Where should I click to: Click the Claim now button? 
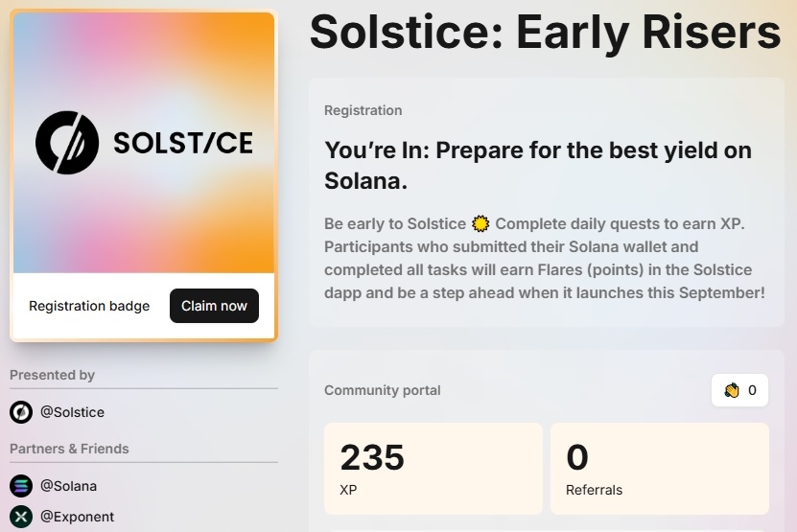[214, 306]
